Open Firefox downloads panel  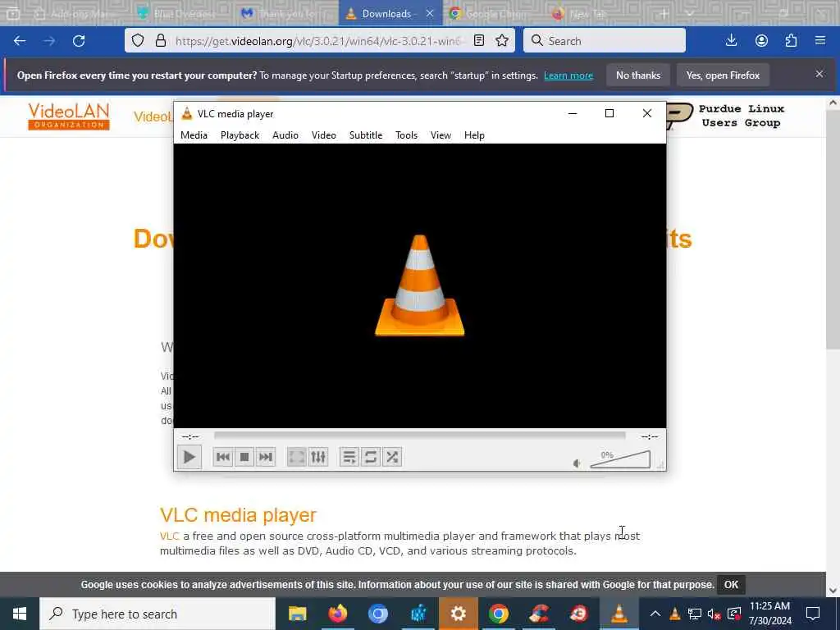(731, 41)
